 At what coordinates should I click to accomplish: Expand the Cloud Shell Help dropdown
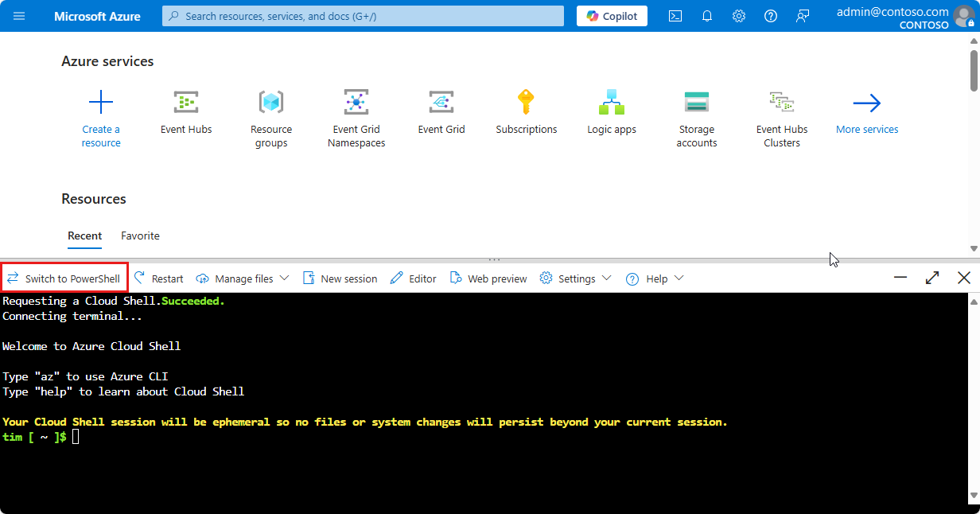click(x=655, y=278)
